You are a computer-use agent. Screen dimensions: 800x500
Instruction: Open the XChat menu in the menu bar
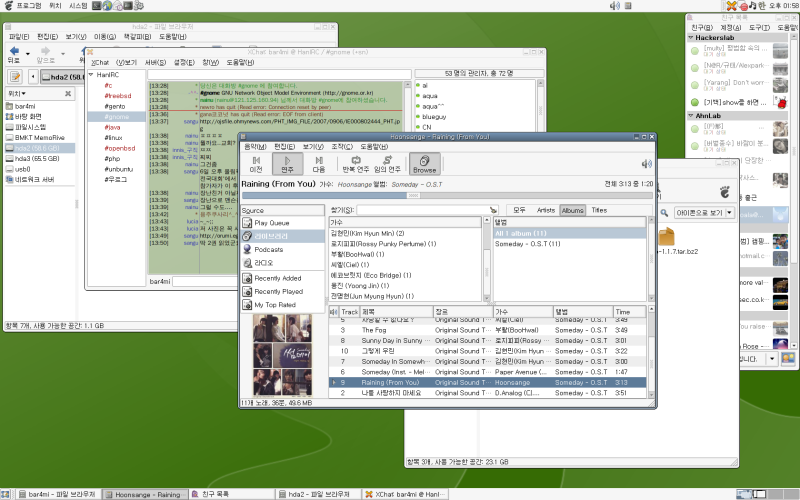[100, 62]
